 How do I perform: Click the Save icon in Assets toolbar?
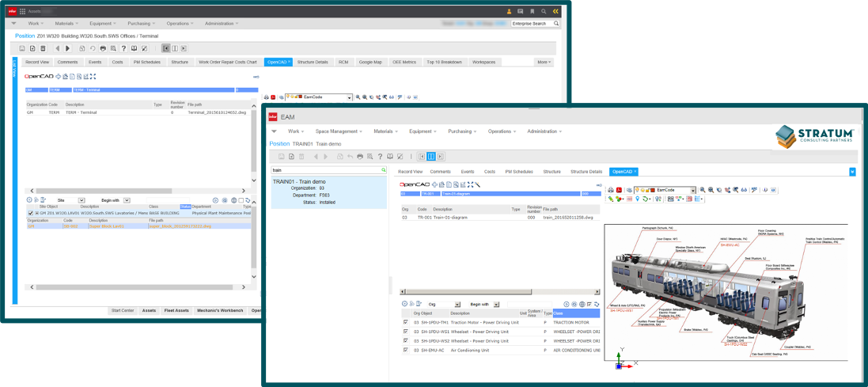coord(22,48)
